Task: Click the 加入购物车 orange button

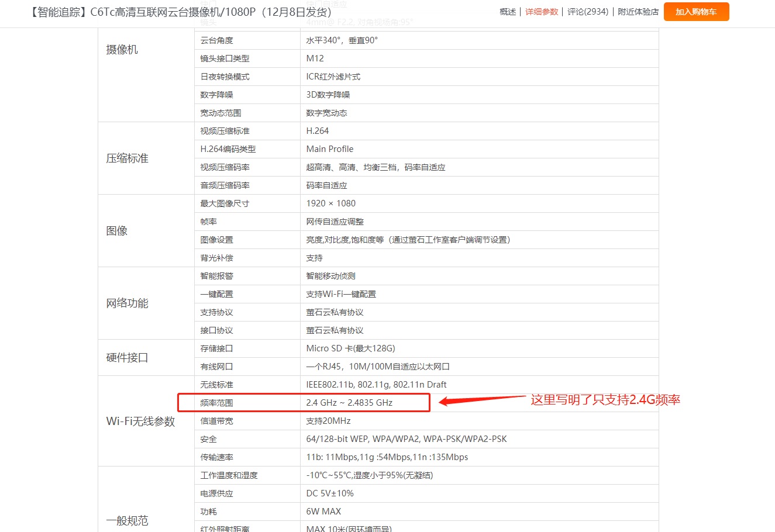Action: pos(696,11)
